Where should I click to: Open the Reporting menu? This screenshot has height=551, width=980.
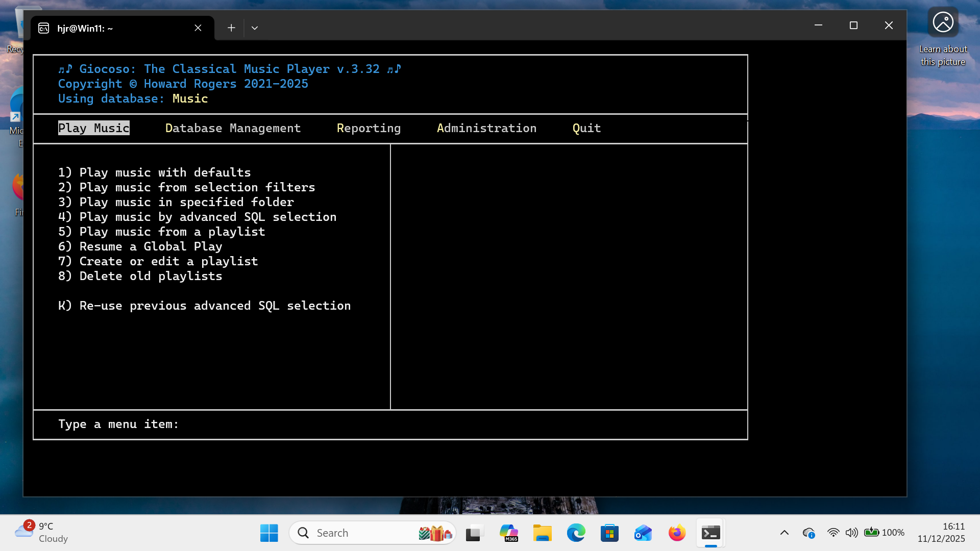pyautogui.click(x=369, y=128)
